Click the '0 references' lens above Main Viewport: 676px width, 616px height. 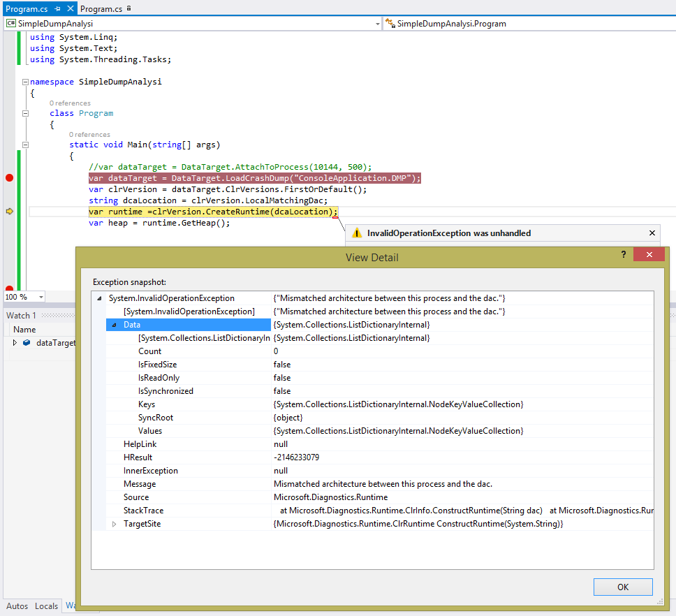point(89,135)
